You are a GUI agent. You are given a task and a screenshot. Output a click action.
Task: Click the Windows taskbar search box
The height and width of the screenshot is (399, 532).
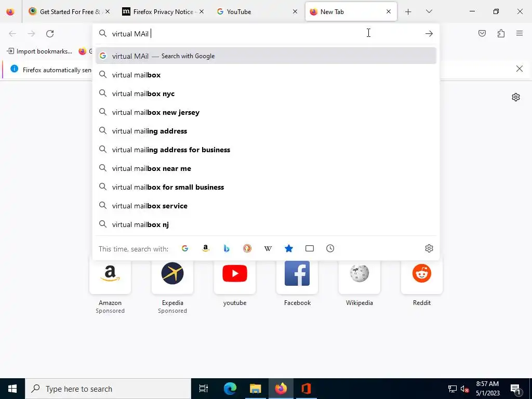click(108, 389)
